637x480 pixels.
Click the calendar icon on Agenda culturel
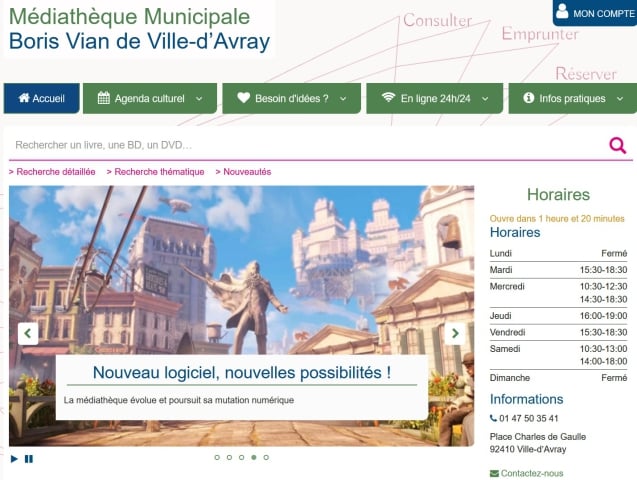tap(104, 98)
